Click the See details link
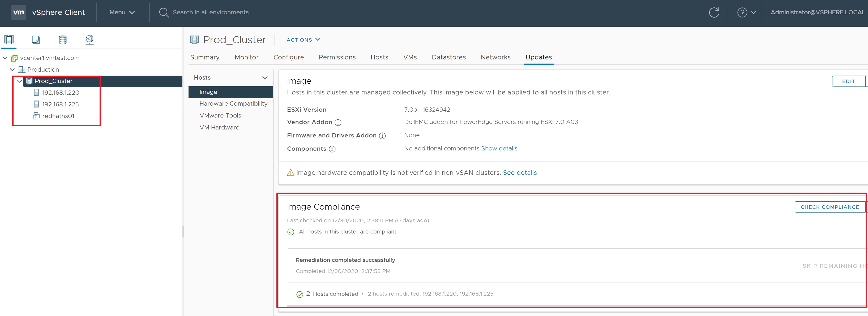Image resolution: width=868 pixels, height=316 pixels. pos(520,173)
